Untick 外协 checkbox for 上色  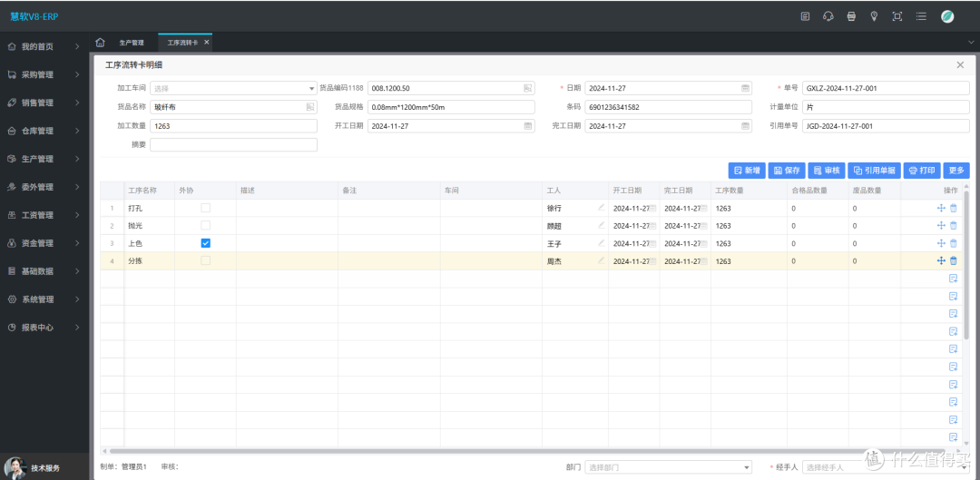pyautogui.click(x=205, y=243)
